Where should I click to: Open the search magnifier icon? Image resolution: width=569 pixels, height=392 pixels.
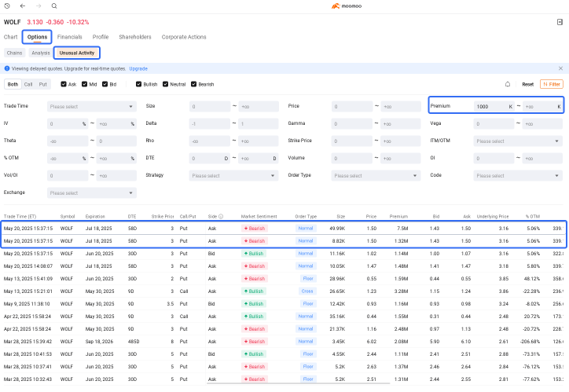click(x=54, y=5)
